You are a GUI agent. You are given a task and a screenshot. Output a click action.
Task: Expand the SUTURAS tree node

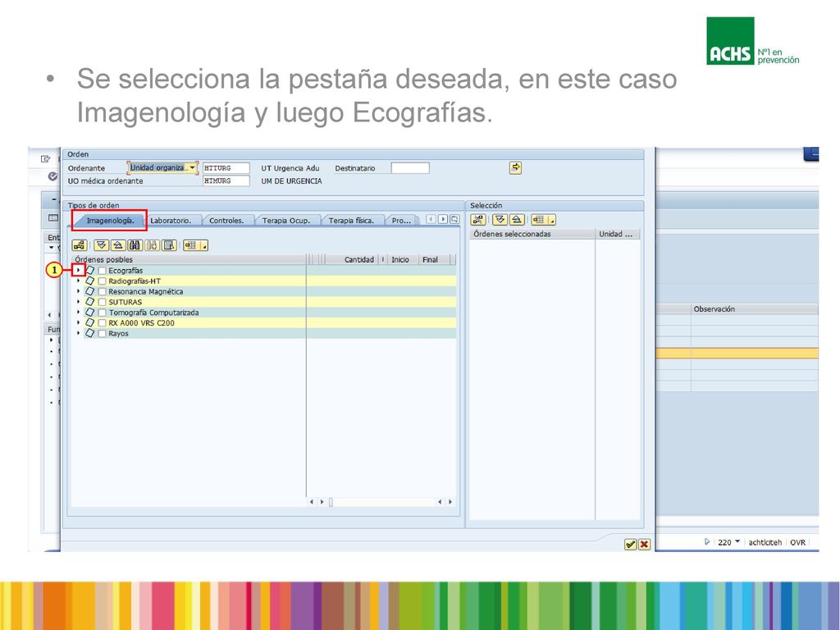click(x=79, y=302)
